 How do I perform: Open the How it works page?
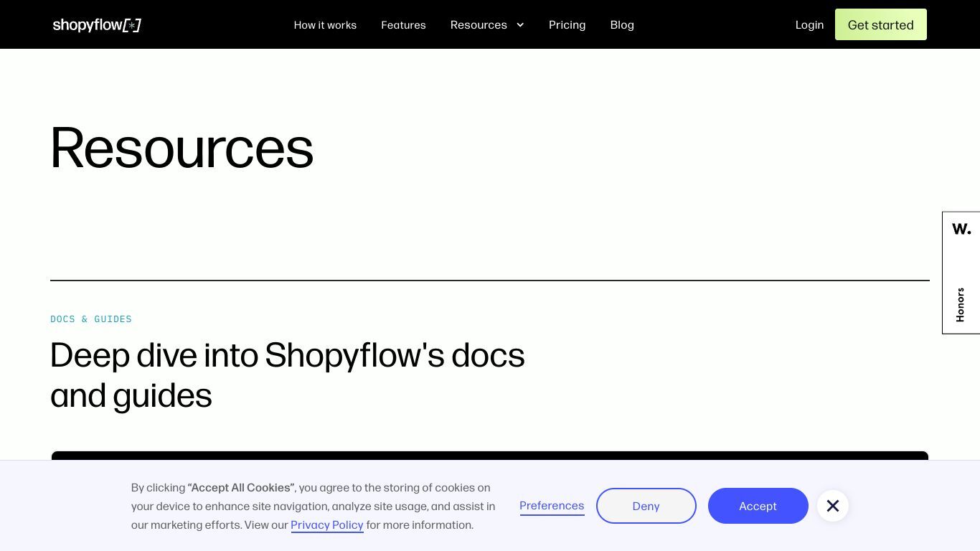coord(325,25)
